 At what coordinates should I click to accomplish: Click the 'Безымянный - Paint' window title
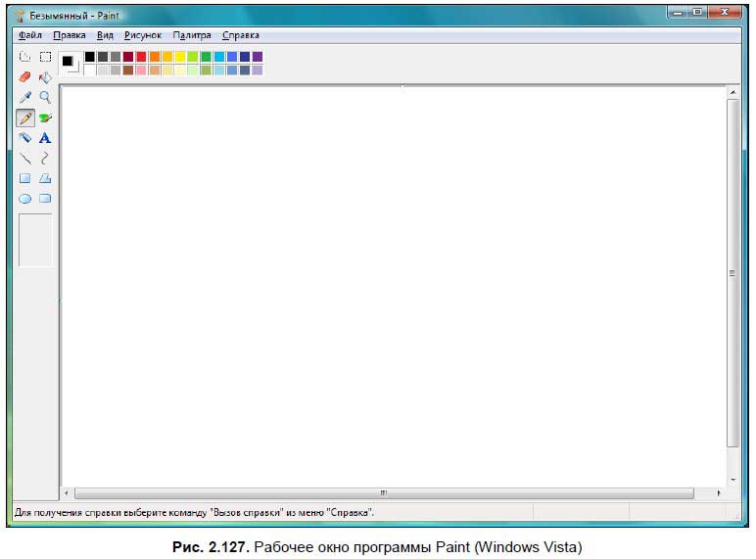click(74, 16)
